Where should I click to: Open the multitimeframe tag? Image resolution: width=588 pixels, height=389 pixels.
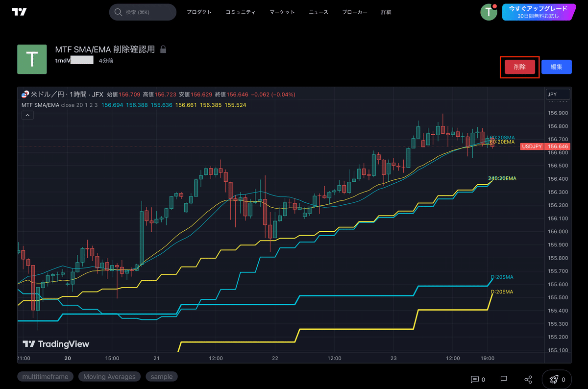tap(46, 377)
